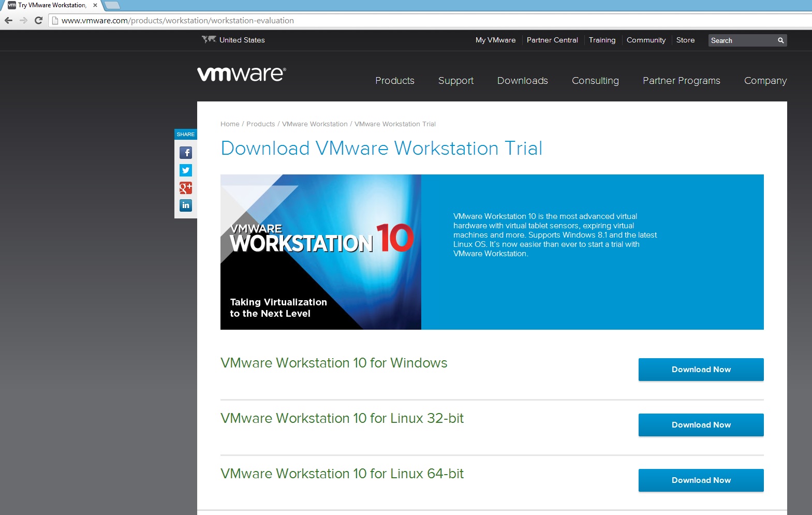Screen dimensions: 812x515
Task: Open the Products menu
Action: (395, 81)
